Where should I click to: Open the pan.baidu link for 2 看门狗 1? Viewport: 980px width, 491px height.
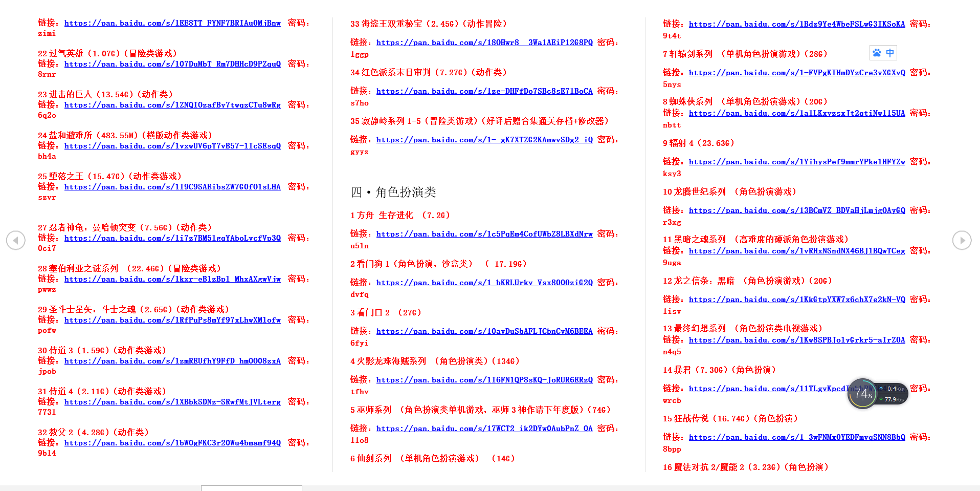484,283
